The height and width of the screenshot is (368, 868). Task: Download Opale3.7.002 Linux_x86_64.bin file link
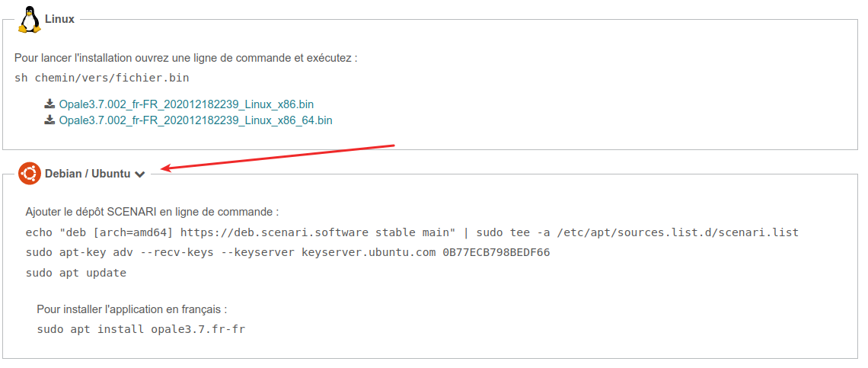[x=196, y=120]
